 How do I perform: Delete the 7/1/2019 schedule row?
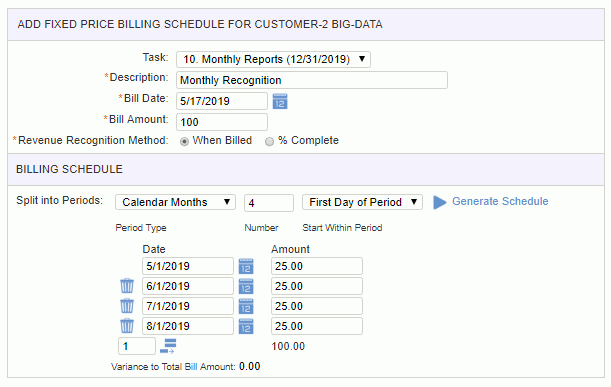click(x=127, y=306)
